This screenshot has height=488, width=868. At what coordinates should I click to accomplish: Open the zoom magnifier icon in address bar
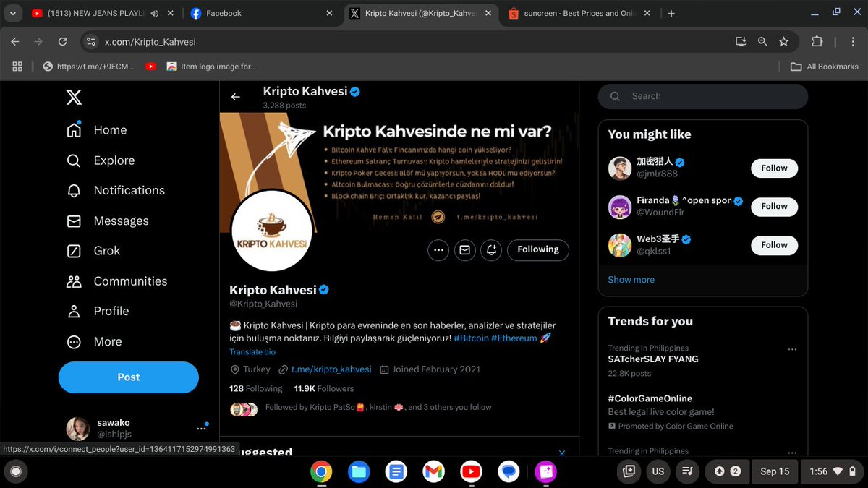762,42
